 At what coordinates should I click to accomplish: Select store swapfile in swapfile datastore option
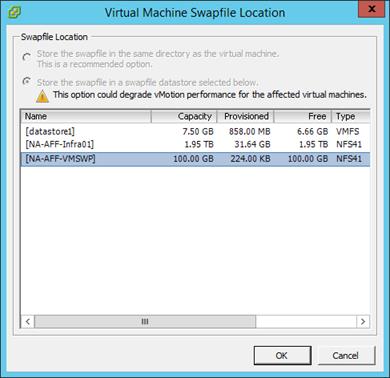click(x=27, y=81)
